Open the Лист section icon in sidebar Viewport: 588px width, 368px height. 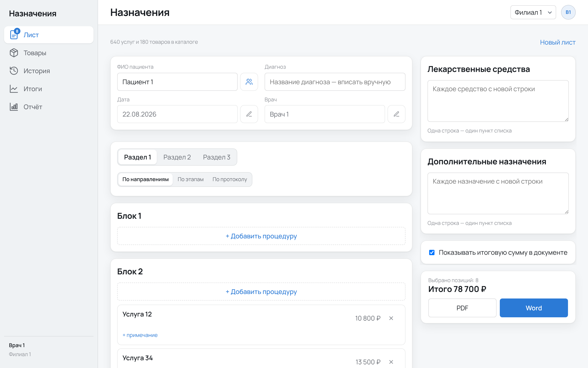(14, 35)
